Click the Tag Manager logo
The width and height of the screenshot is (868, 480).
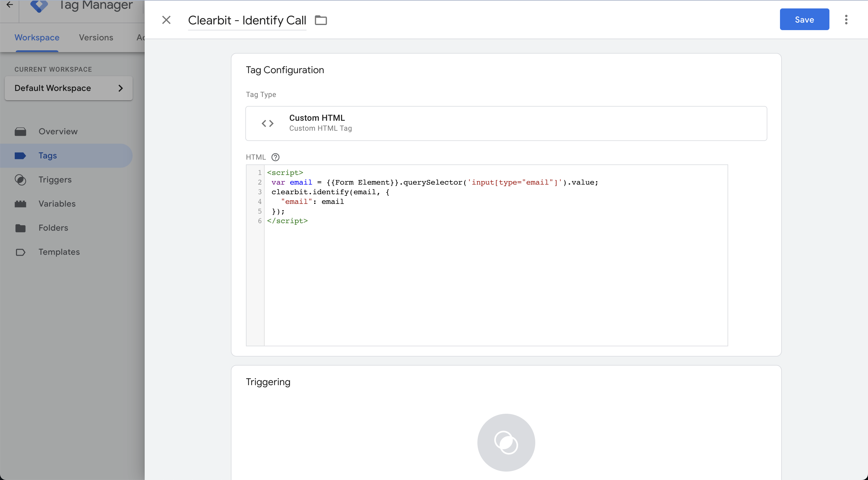pos(39,6)
